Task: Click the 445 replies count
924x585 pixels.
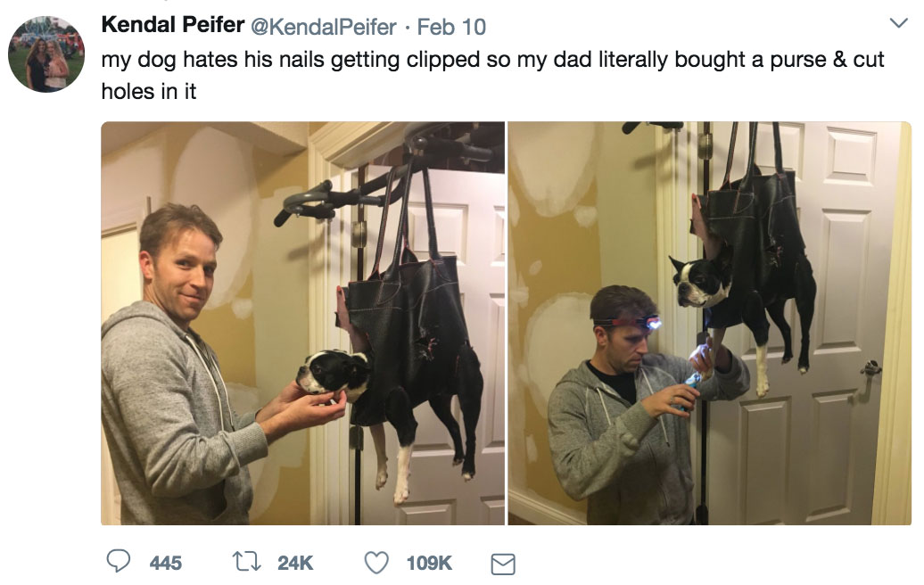Action: click(166, 564)
